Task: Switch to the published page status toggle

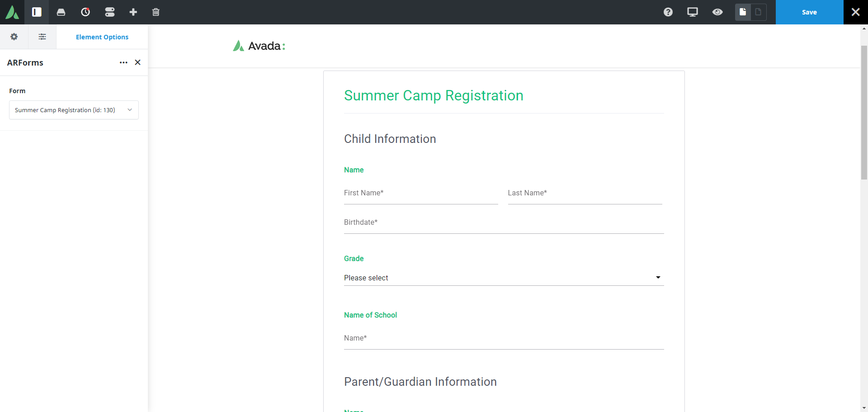Action: 743,12
